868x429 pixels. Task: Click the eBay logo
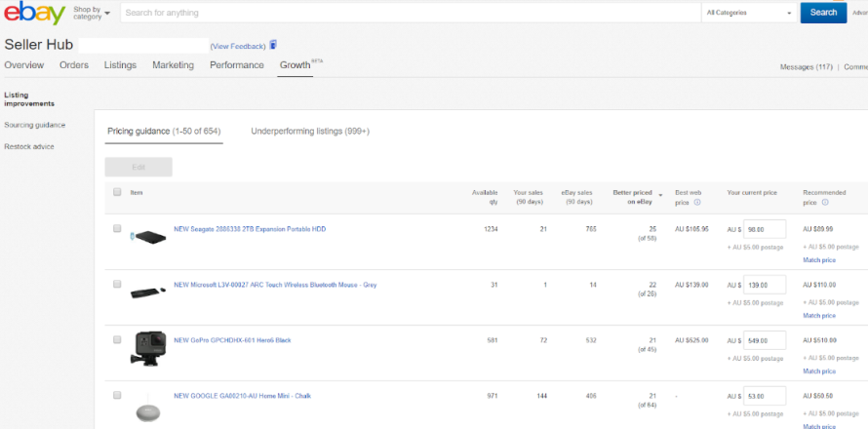pos(34,13)
